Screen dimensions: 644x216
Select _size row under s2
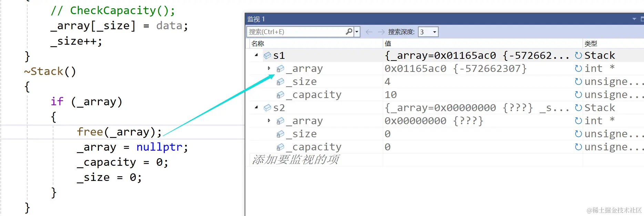301,134
